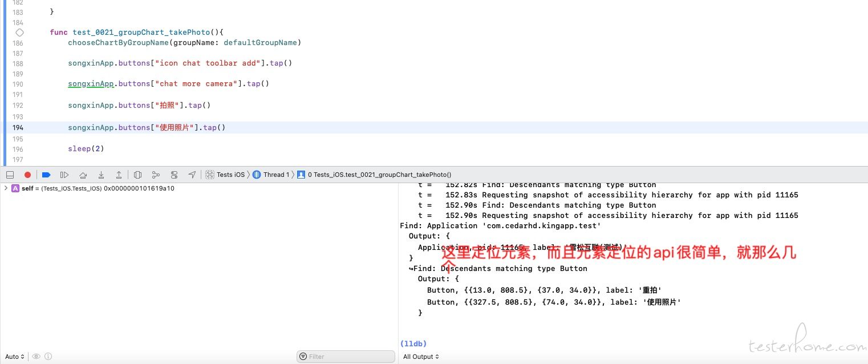
Task: Click the underlined songxinApp on line 190
Action: point(91,84)
